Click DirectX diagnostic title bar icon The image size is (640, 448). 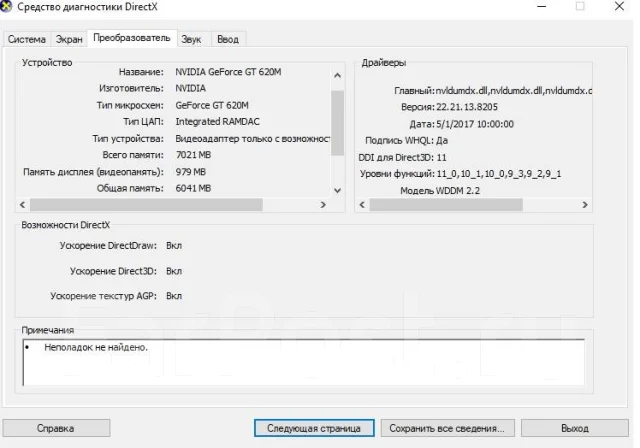(x=6, y=6)
